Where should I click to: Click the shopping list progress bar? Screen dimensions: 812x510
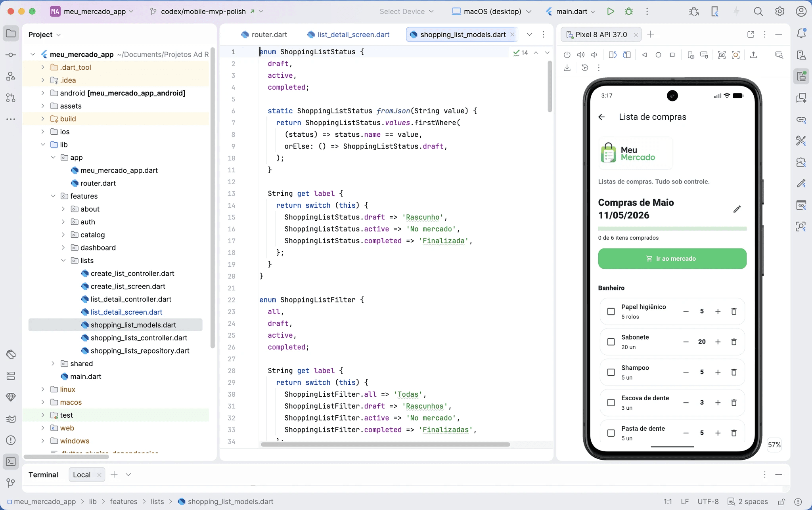[x=672, y=229]
